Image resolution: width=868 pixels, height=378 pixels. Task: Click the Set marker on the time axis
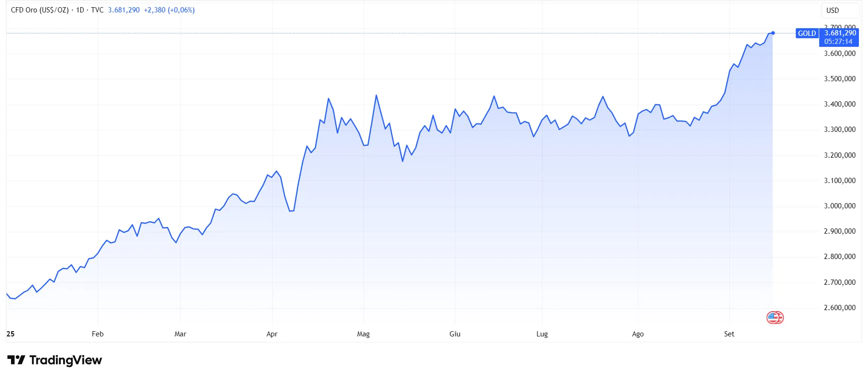pos(729,334)
